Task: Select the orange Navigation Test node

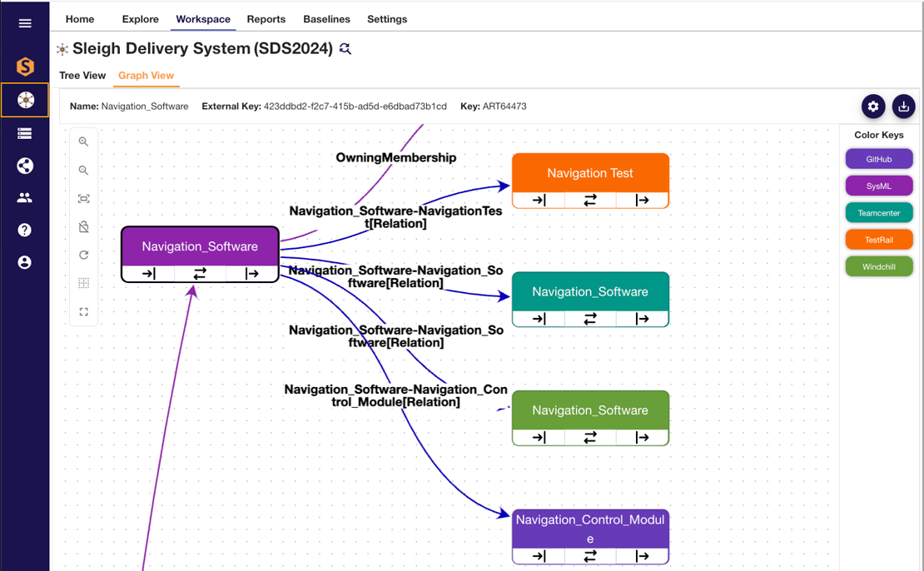Action: pyautogui.click(x=590, y=173)
